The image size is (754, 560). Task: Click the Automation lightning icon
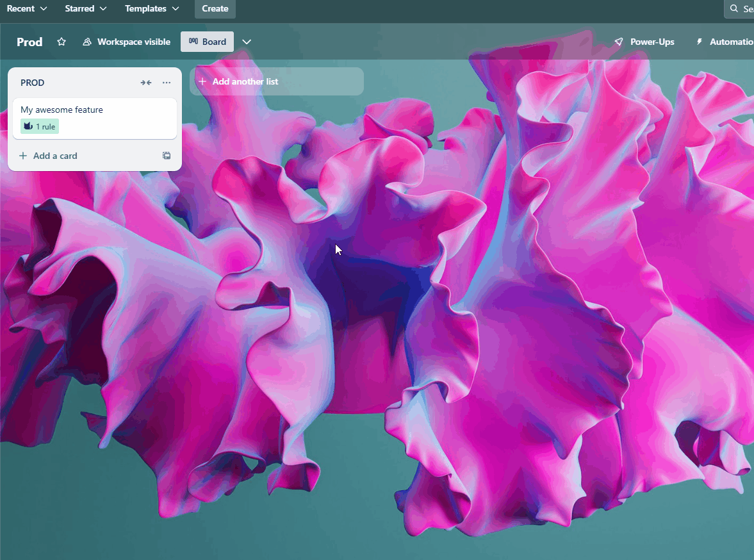pos(700,42)
